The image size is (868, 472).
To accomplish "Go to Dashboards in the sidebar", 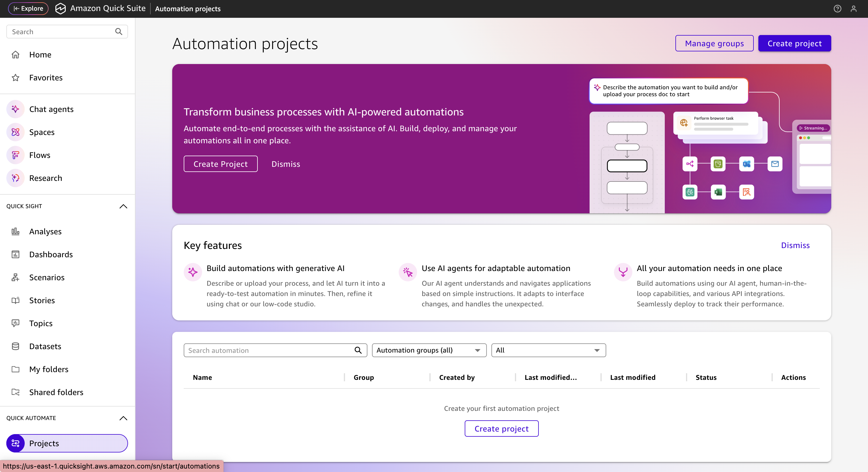I will click(x=51, y=254).
